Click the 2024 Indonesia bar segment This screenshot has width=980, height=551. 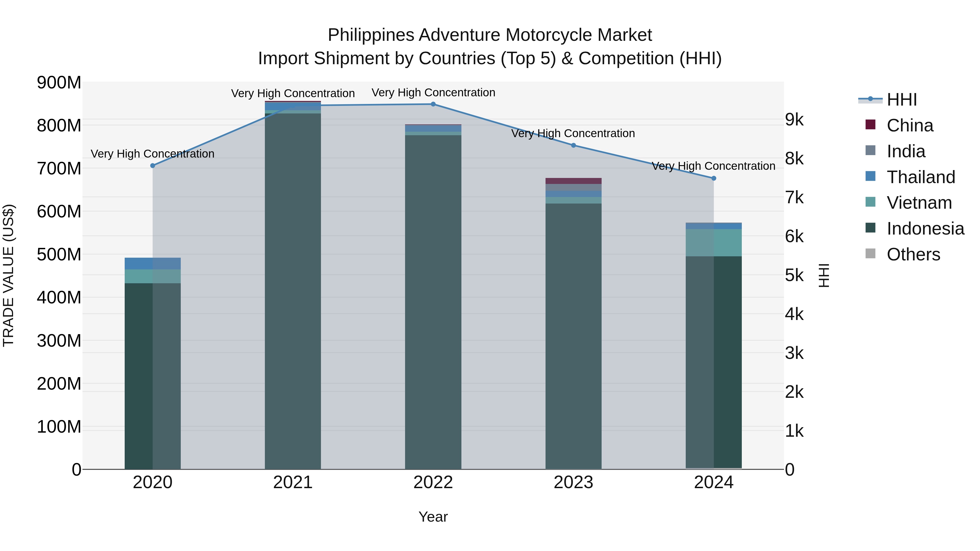pos(714,362)
